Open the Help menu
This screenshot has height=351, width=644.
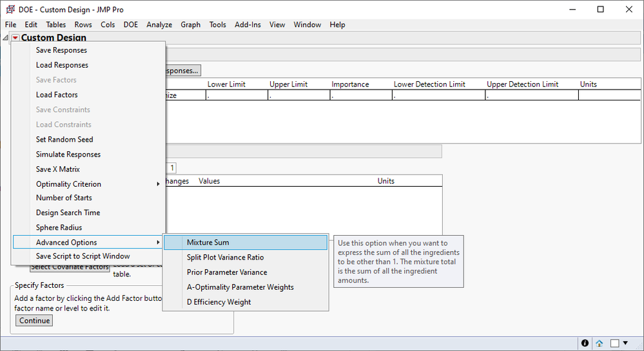click(x=337, y=24)
